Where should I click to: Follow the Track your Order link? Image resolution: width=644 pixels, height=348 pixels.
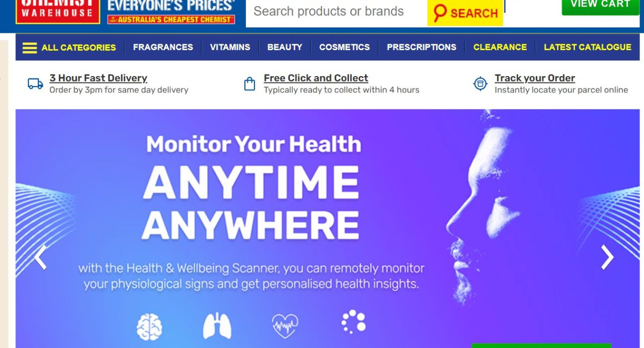(535, 78)
